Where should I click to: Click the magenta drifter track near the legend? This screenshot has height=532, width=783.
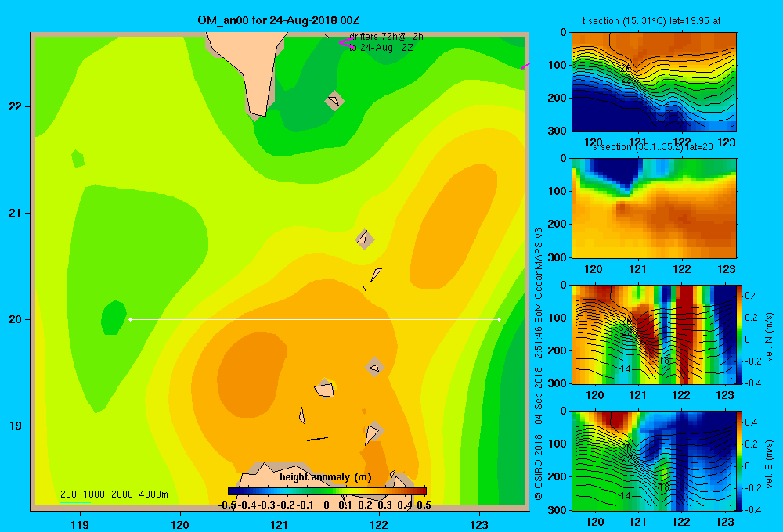pyautogui.click(x=346, y=43)
